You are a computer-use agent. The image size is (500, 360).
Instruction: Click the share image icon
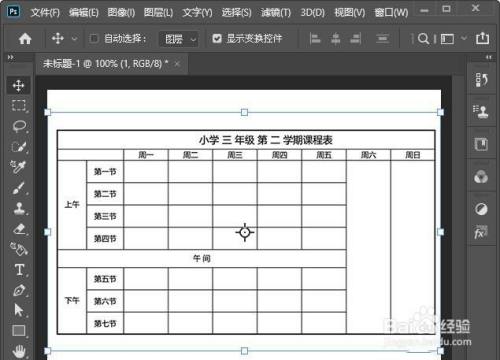[482, 38]
